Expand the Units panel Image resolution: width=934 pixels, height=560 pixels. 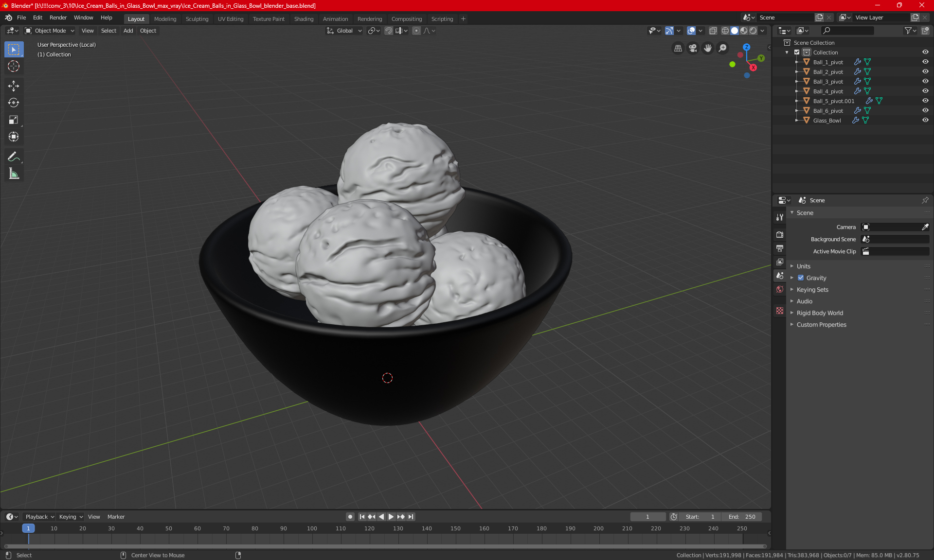pyautogui.click(x=803, y=266)
